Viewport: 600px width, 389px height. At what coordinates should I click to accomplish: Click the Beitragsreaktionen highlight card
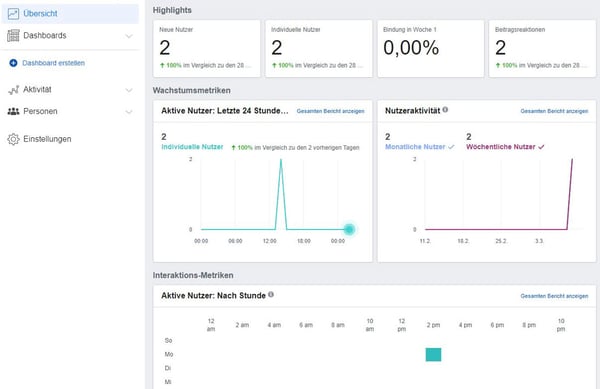[542, 49]
